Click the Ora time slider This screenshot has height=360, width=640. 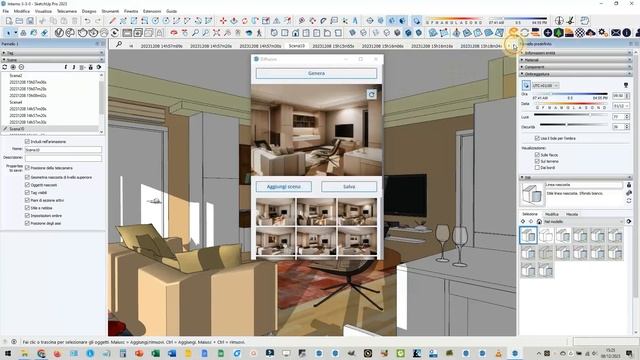click(x=570, y=94)
